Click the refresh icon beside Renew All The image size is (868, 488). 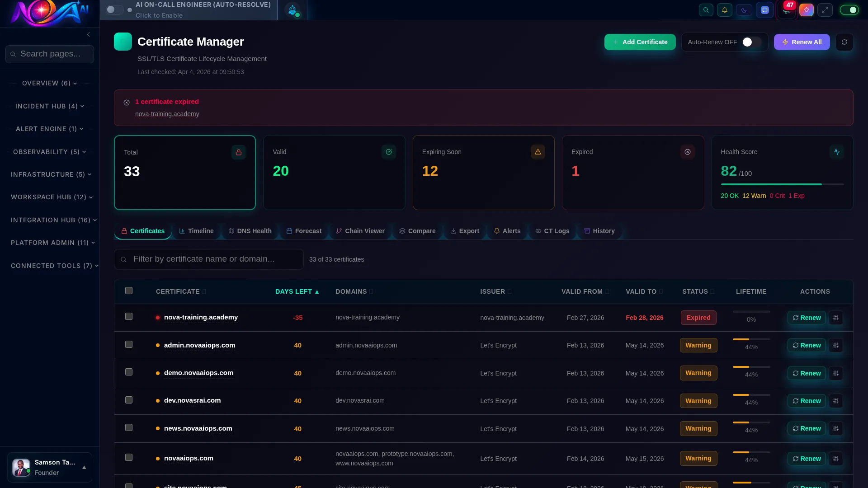coord(844,42)
